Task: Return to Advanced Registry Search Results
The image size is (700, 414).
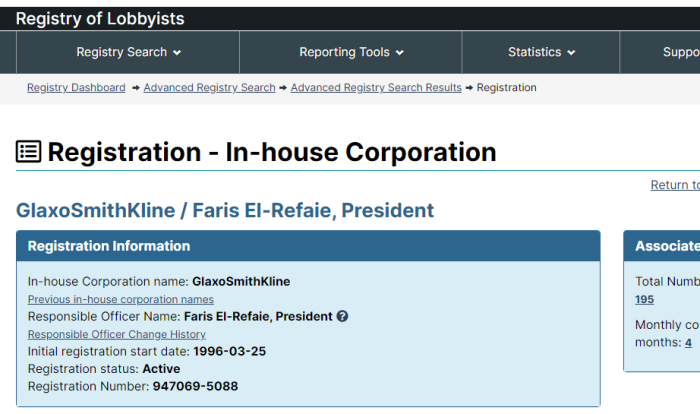Action: pyautogui.click(x=376, y=88)
